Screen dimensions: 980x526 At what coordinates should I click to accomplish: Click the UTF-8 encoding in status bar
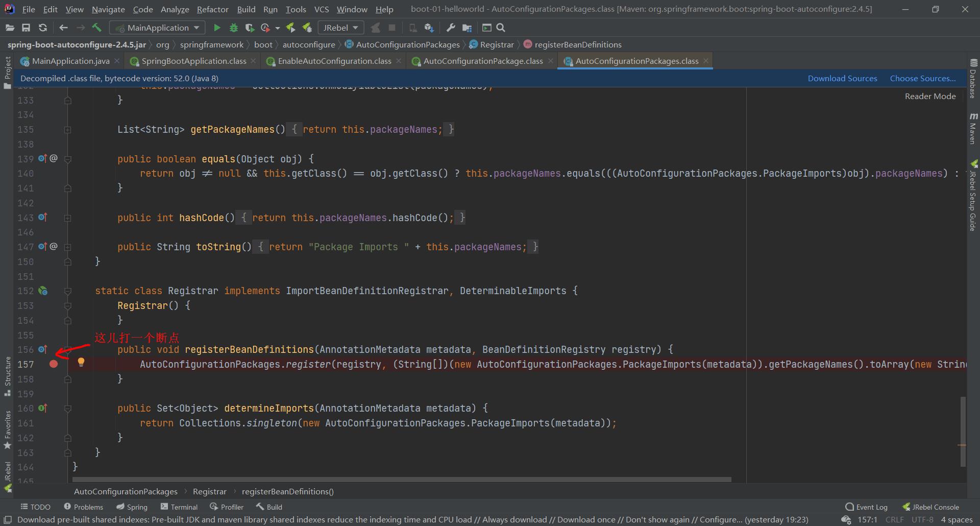coord(922,519)
